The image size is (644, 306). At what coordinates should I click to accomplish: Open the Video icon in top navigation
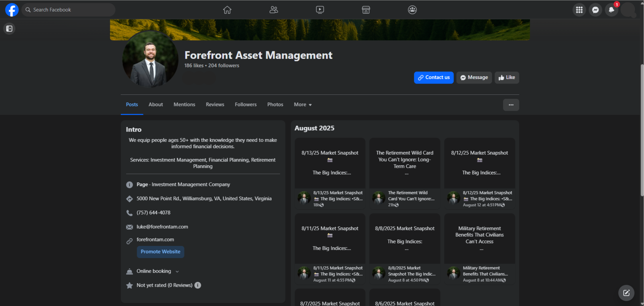pyautogui.click(x=320, y=10)
